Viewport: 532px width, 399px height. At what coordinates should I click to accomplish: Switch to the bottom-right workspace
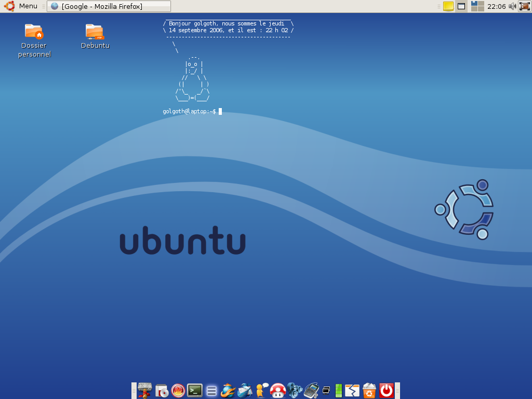tap(481, 9)
